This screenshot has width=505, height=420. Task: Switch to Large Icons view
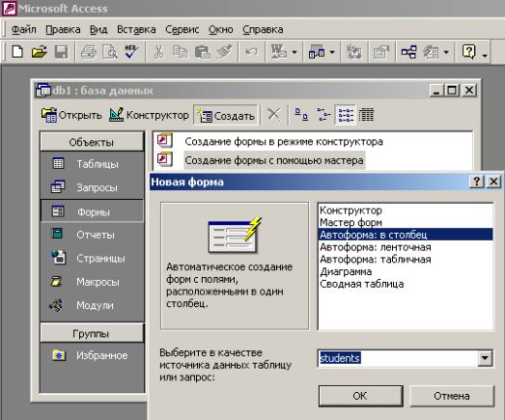[301, 115]
